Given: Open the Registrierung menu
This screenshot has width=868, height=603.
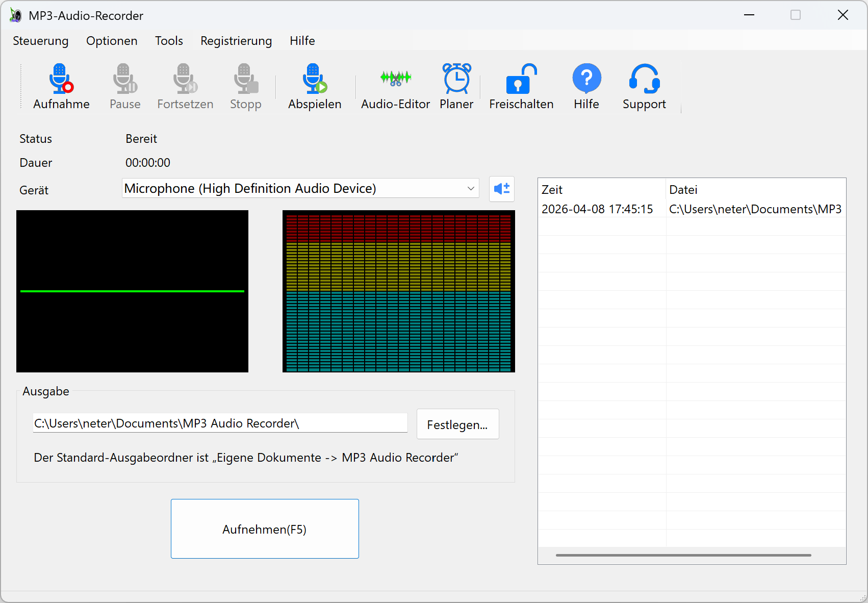Looking at the screenshot, I should tap(236, 41).
